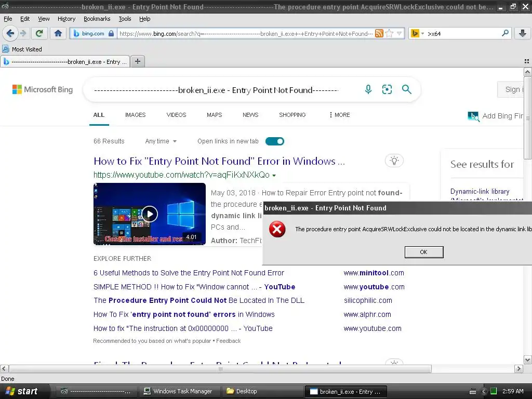The image size is (532, 399).
Task: Open the Tools menu
Action: [x=125, y=19]
